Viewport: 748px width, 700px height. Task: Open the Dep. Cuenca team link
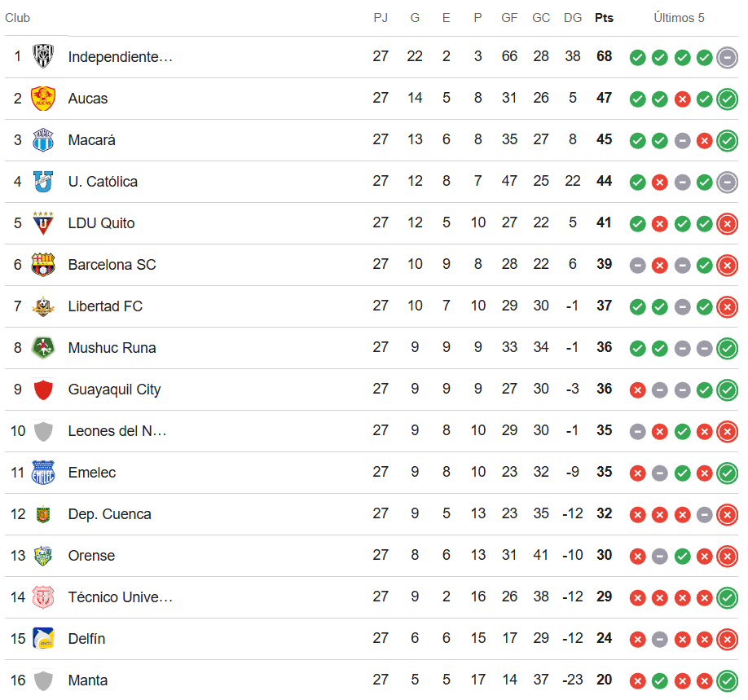(110, 514)
